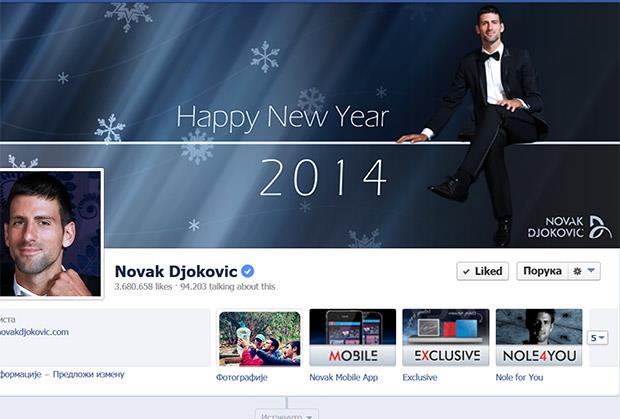Click the Порука message button

pos(542,271)
